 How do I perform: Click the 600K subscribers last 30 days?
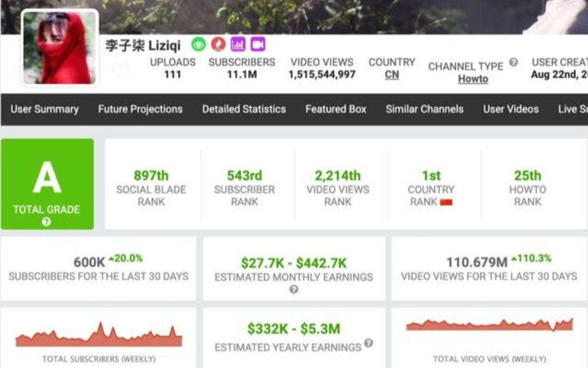point(89,262)
